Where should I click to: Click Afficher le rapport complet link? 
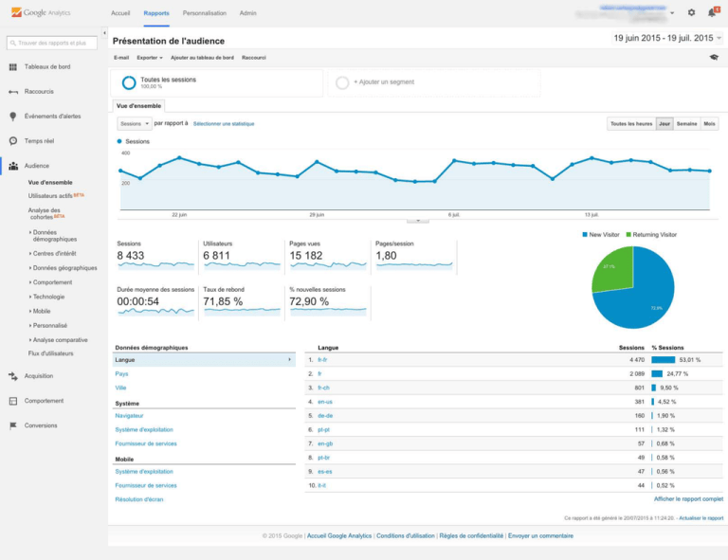688,499
